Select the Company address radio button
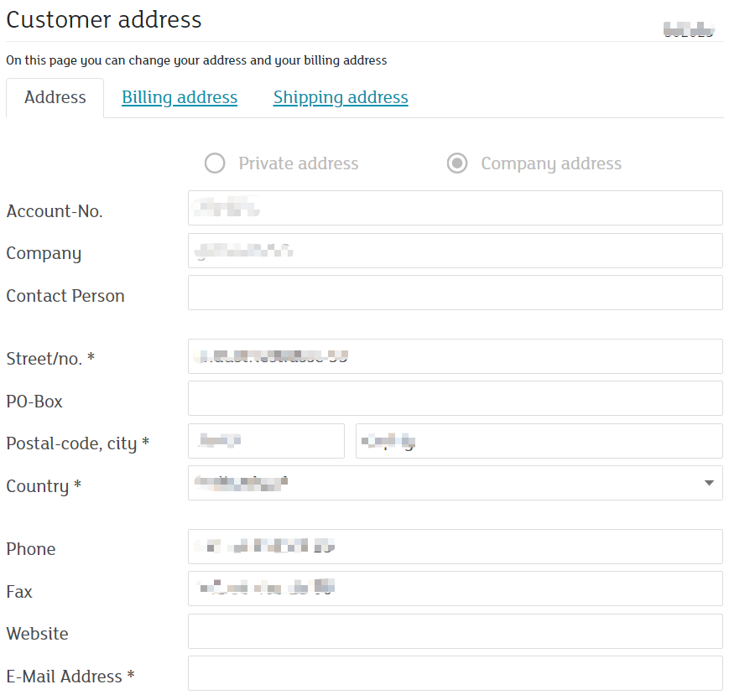The width and height of the screenshot is (729, 700). 457,163
